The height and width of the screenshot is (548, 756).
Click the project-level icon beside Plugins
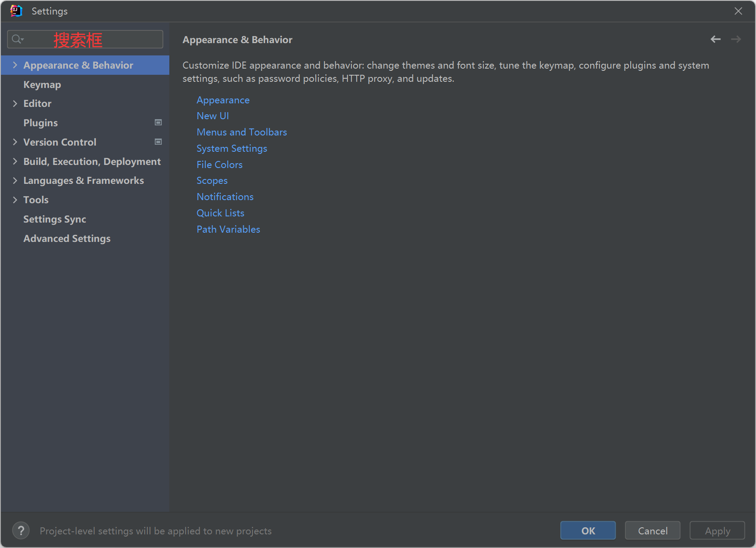click(158, 123)
